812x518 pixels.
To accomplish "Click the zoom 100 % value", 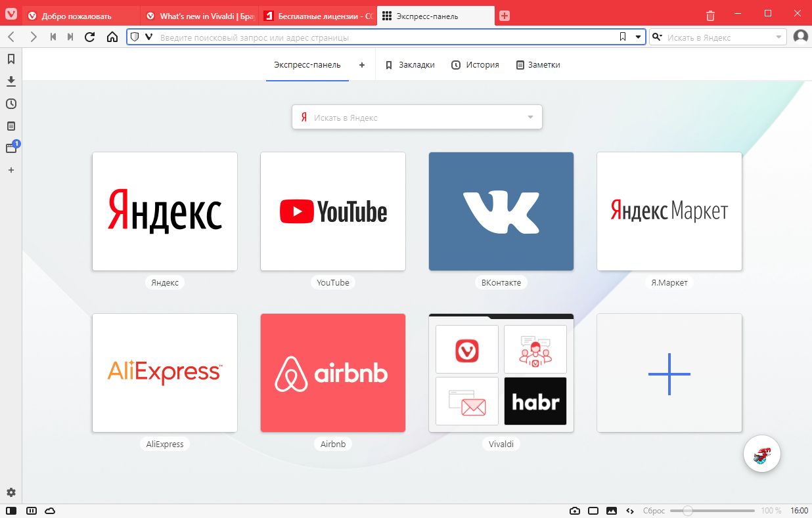I will [x=771, y=511].
